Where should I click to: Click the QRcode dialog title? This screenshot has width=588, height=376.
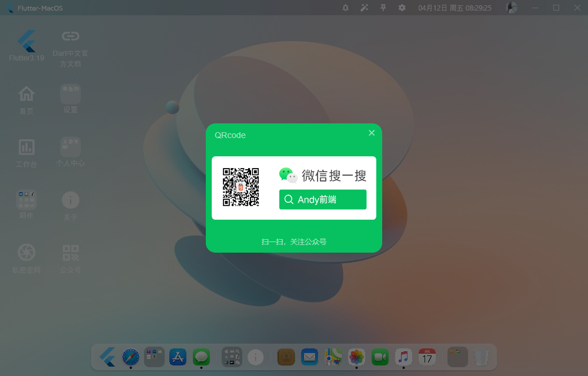click(x=230, y=135)
